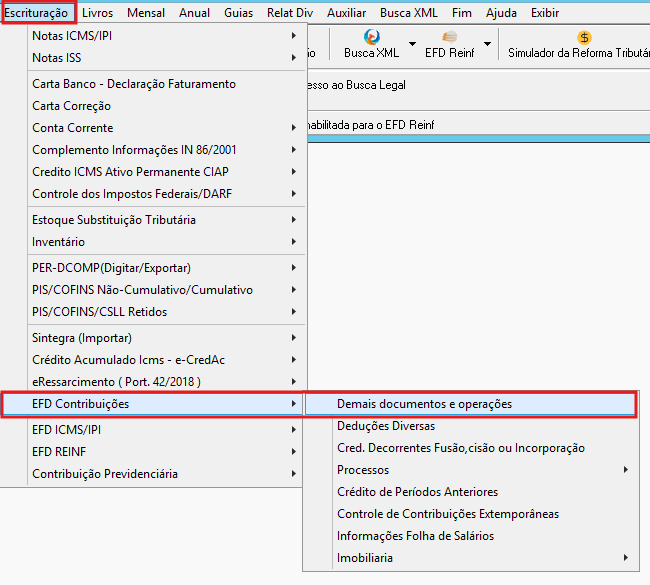
Task: Select PIS/COFINS/CSLL Retidos entry
Action: tap(167, 312)
